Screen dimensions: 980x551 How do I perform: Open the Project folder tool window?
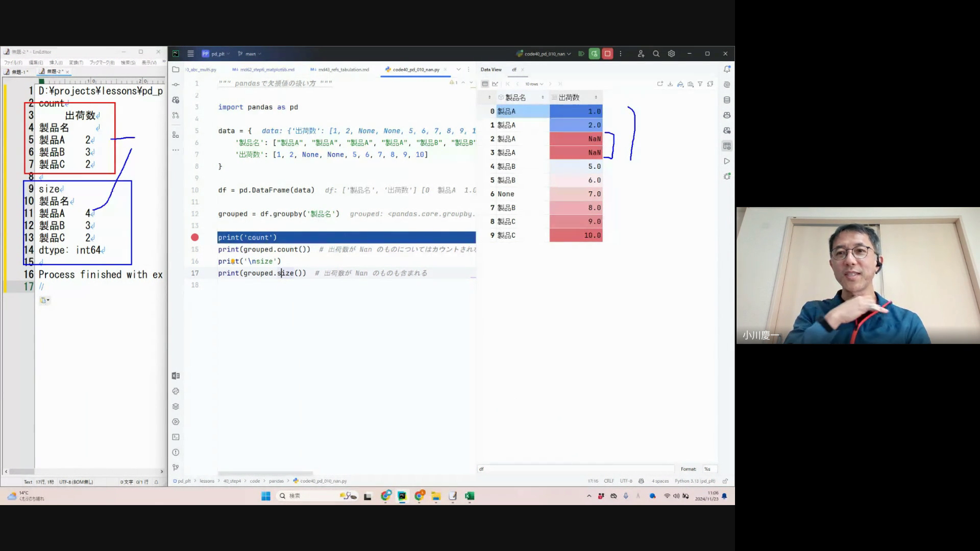(176, 69)
